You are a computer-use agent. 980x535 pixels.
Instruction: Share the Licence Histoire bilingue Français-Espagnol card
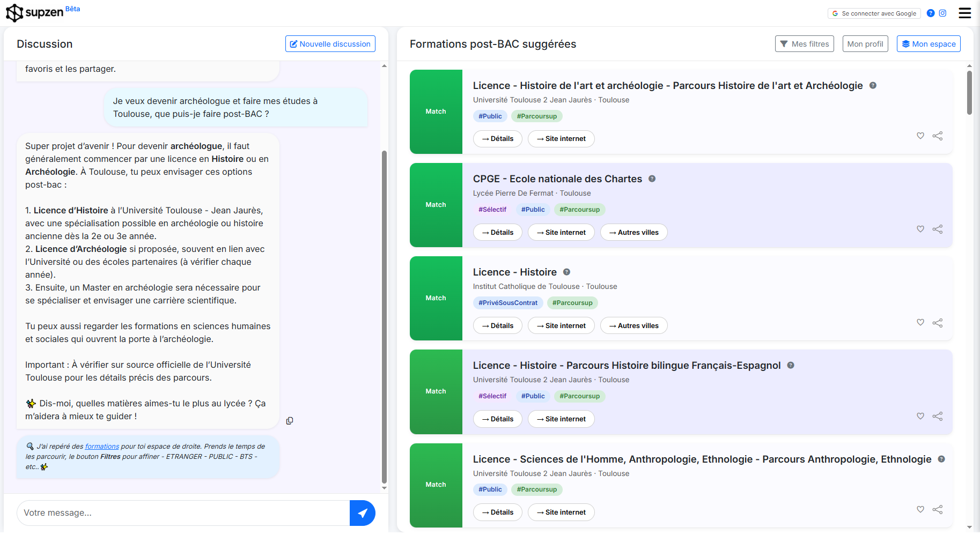click(937, 417)
